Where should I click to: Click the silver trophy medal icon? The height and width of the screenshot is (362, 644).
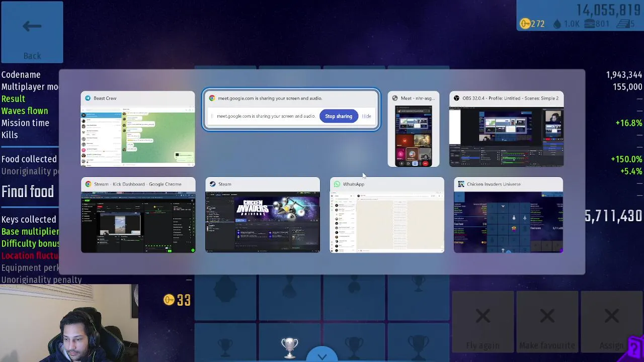(289, 347)
